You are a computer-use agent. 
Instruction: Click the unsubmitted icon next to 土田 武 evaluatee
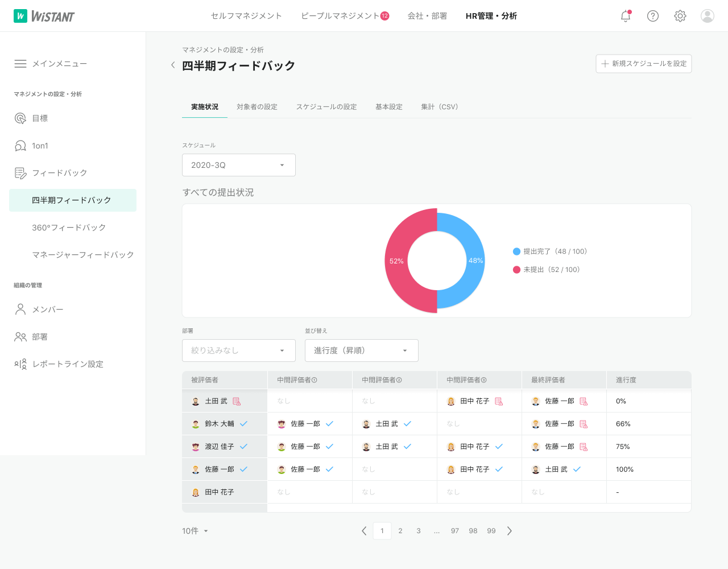click(237, 401)
